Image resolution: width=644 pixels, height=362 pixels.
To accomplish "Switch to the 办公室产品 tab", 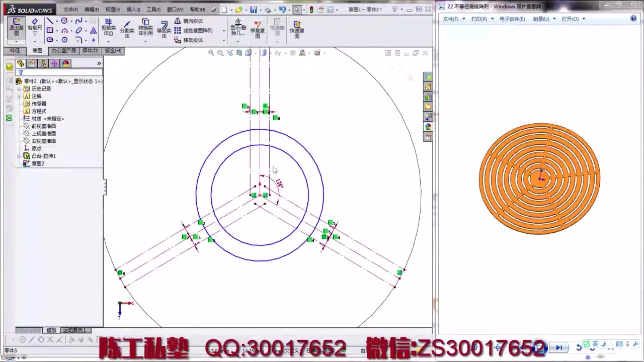I will (63, 51).
